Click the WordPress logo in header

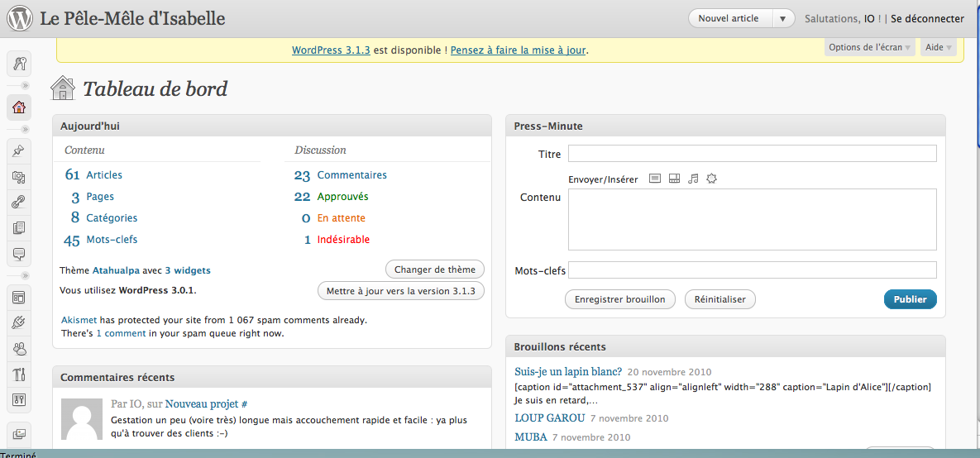19,18
